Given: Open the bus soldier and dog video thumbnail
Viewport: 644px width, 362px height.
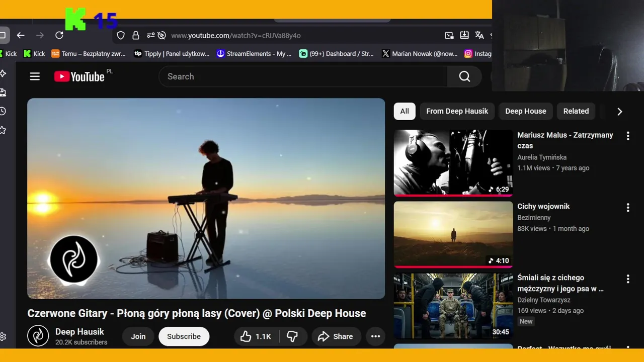Looking at the screenshot, I should click(453, 306).
